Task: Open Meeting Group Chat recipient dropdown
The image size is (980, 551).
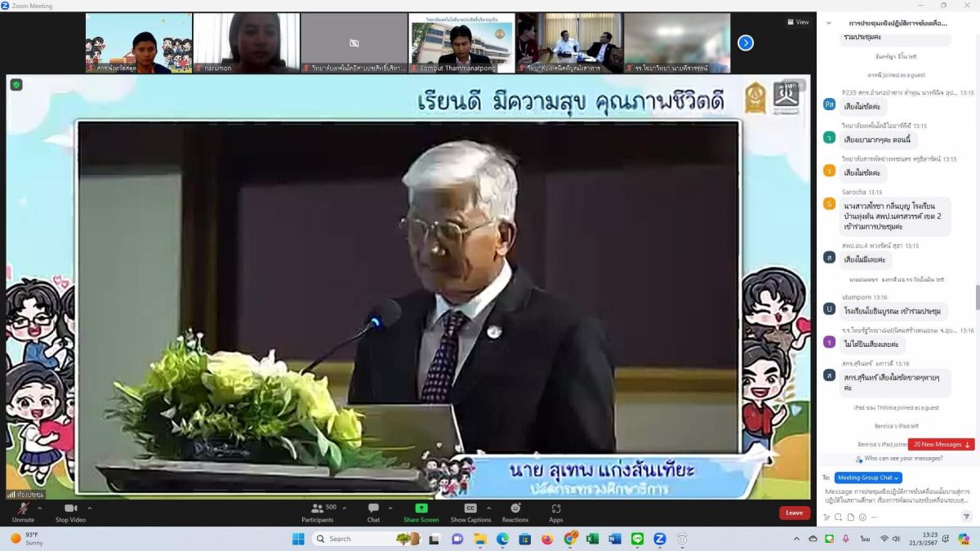Action: tap(868, 478)
